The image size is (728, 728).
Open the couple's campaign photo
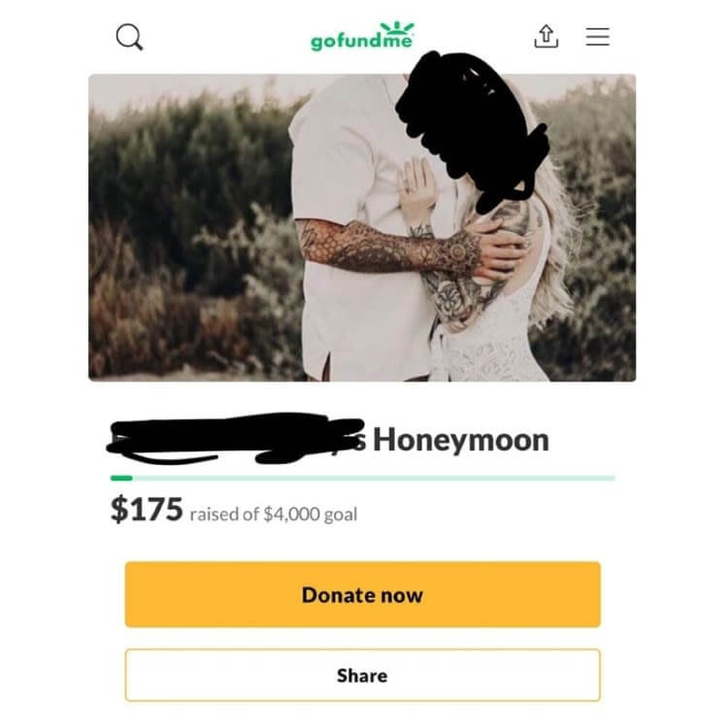click(x=362, y=227)
